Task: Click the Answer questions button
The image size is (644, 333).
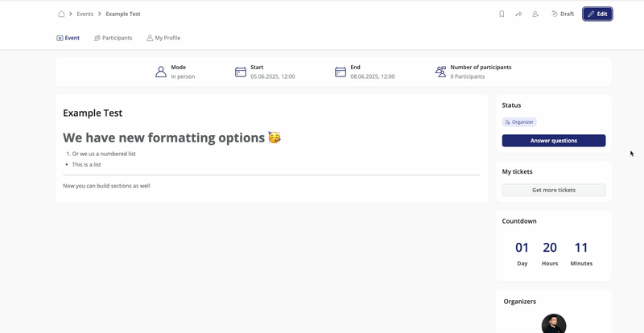Action: [553, 141]
